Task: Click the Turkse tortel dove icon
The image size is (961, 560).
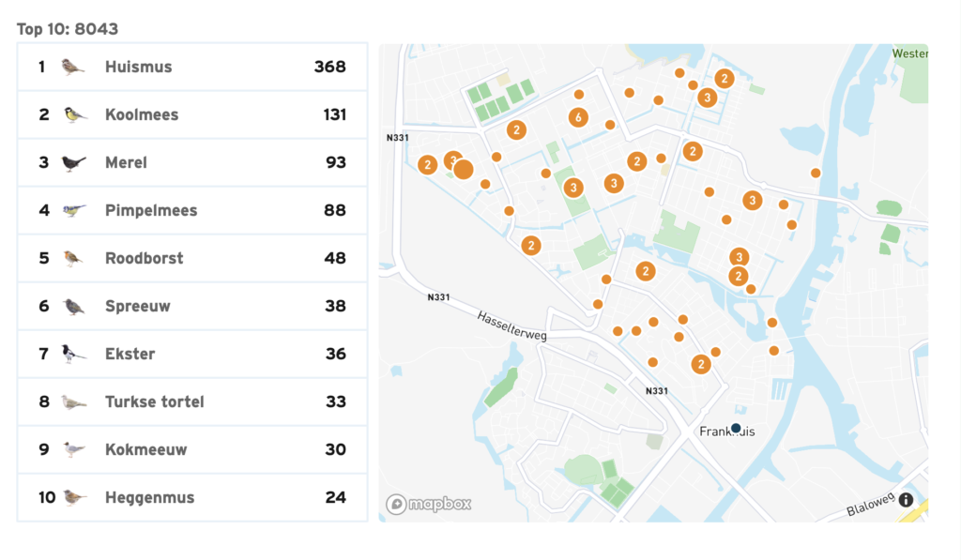Action: click(x=74, y=401)
